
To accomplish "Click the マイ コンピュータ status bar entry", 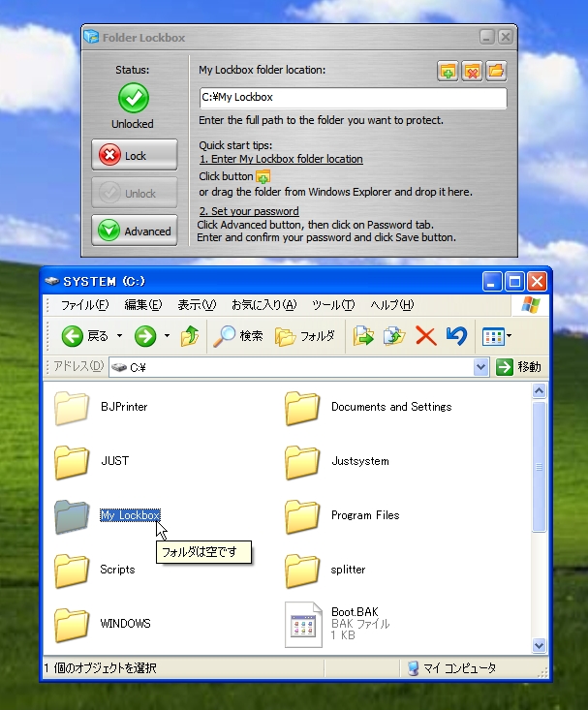I will (x=451, y=668).
